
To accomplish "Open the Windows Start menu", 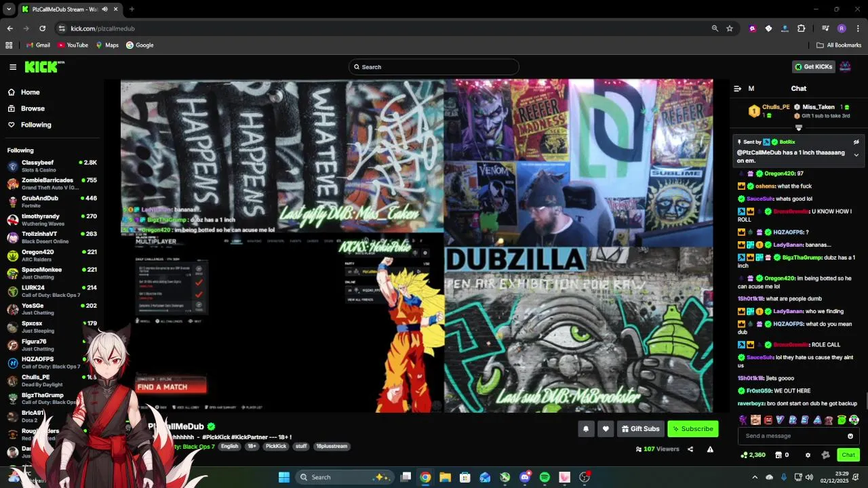I will click(x=284, y=477).
